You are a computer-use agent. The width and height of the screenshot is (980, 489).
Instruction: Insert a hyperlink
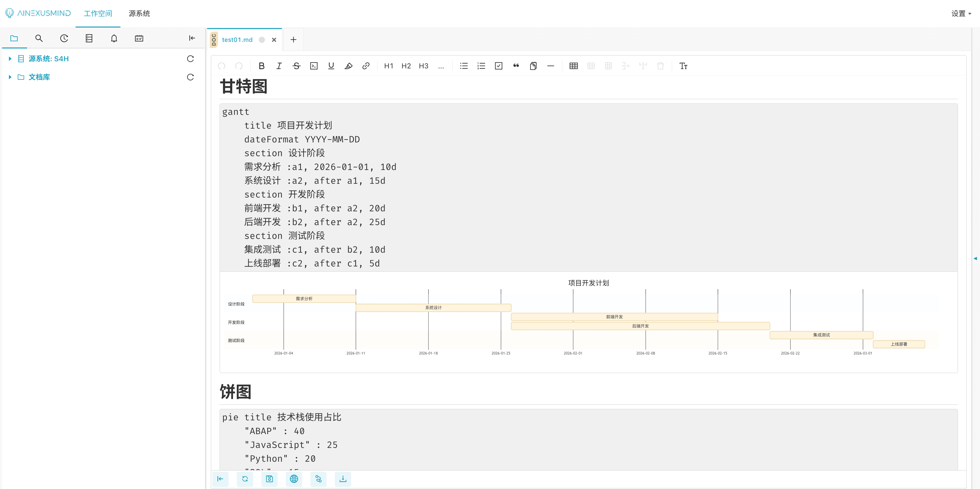(x=366, y=66)
